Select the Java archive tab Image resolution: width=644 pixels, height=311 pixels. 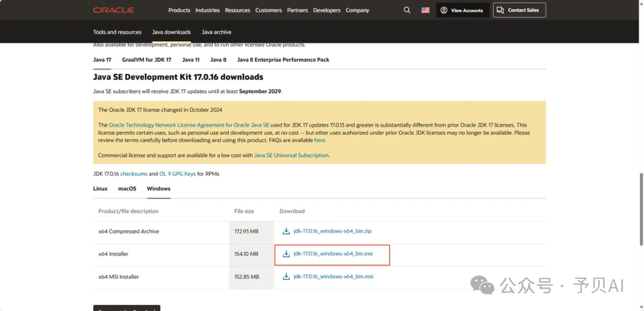click(x=216, y=32)
